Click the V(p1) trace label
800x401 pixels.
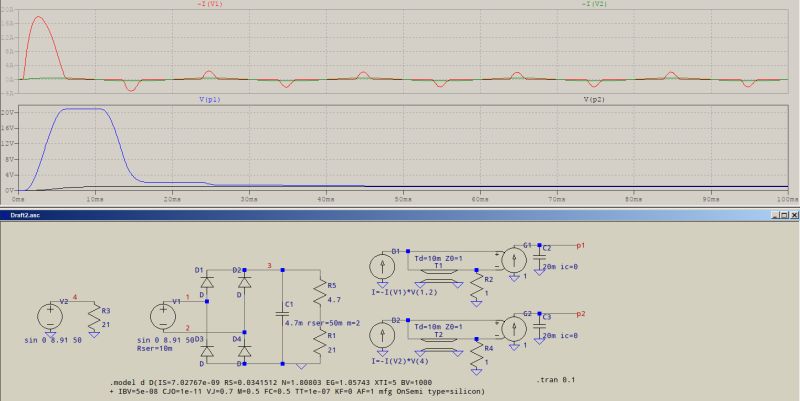210,100
